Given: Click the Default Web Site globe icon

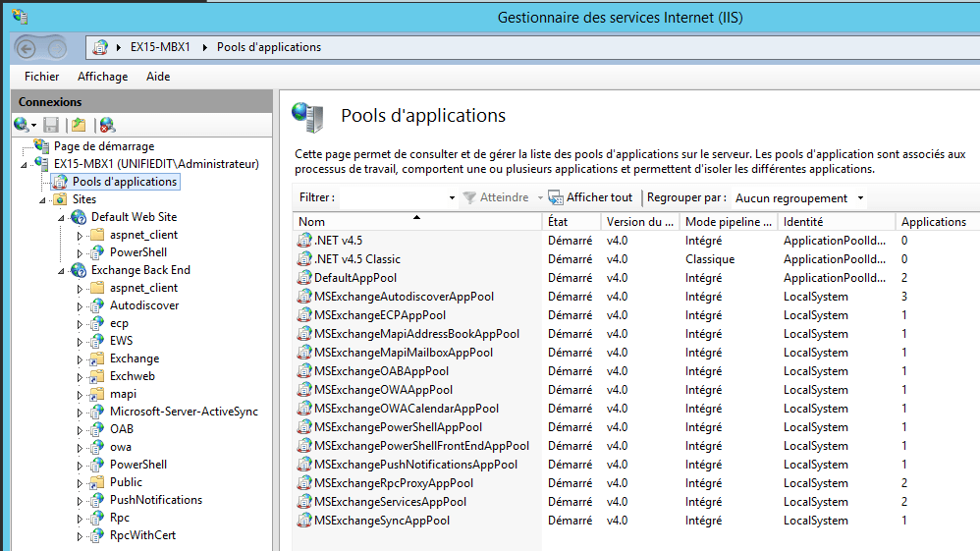Looking at the screenshot, I should (79, 217).
